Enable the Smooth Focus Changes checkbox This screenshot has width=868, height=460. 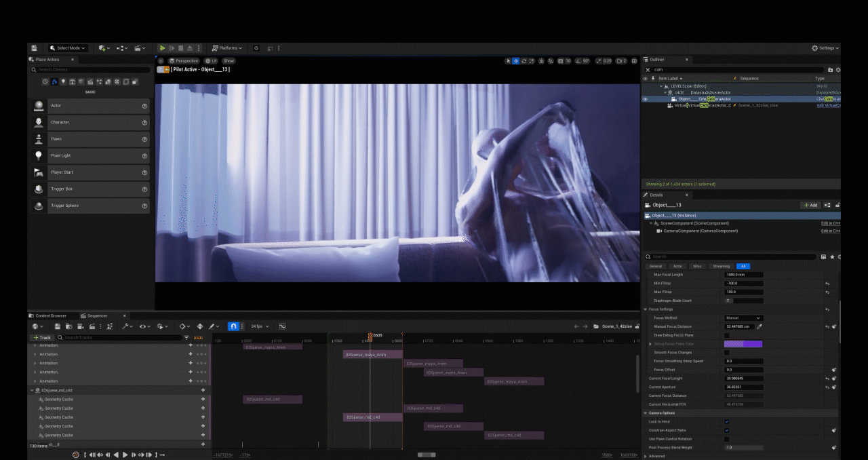(x=727, y=353)
